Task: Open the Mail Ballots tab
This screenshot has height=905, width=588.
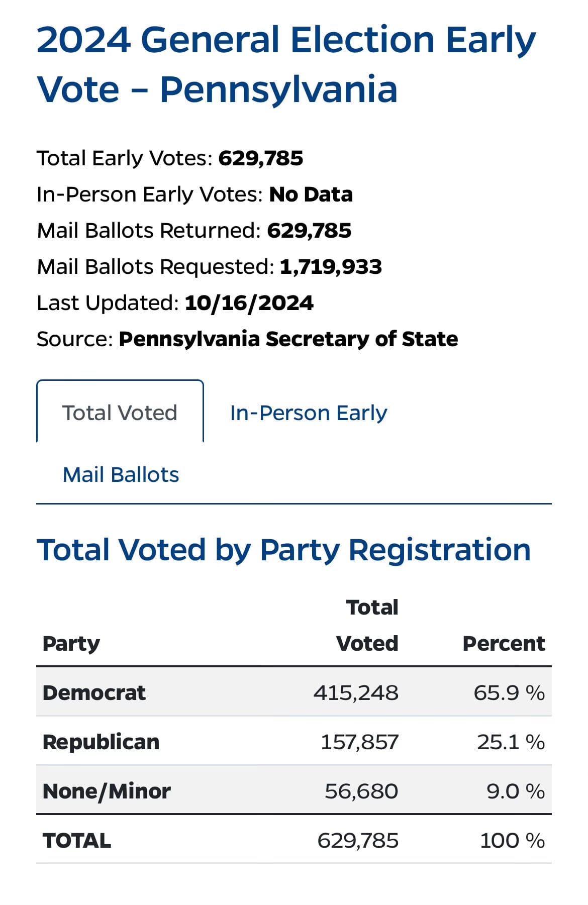Action: coord(121,474)
